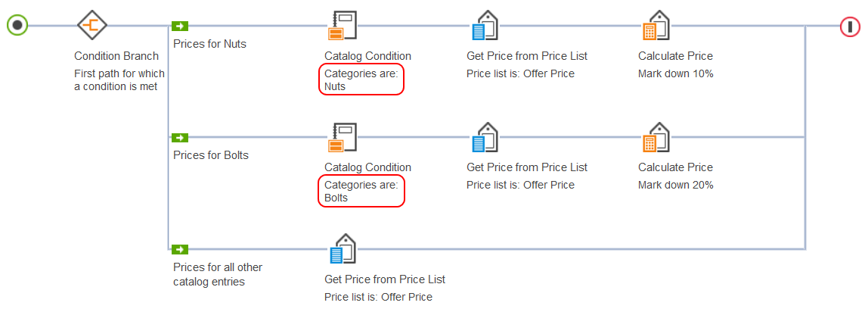Viewport: 868px width, 312px height.
Task: Click the red end node circle
Action: 850,26
